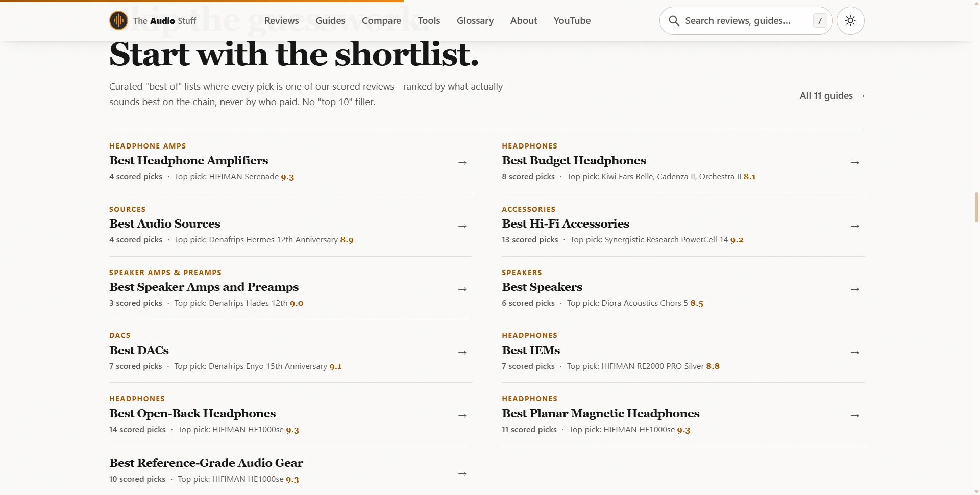Click the 'Start with the shortlist.' heading
Viewport: 980px width, 495px height.
pyautogui.click(x=294, y=54)
